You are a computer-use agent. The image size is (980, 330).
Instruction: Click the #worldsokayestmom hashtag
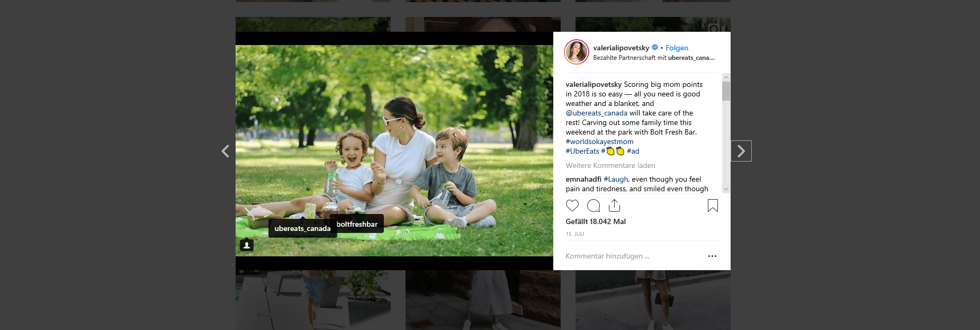click(x=599, y=141)
